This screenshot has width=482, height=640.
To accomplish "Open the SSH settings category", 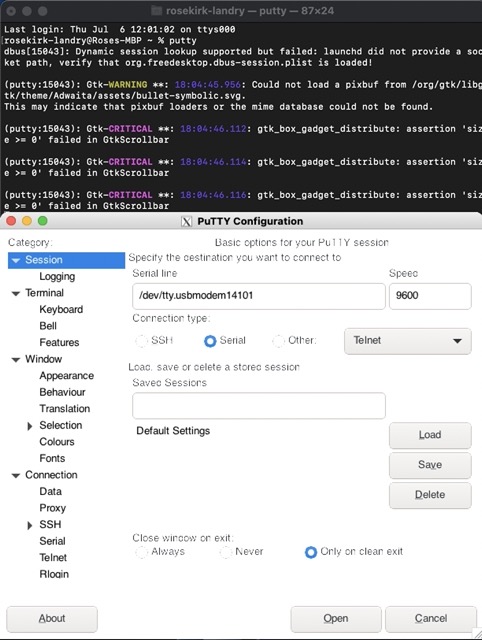I will pyautogui.click(x=50, y=524).
